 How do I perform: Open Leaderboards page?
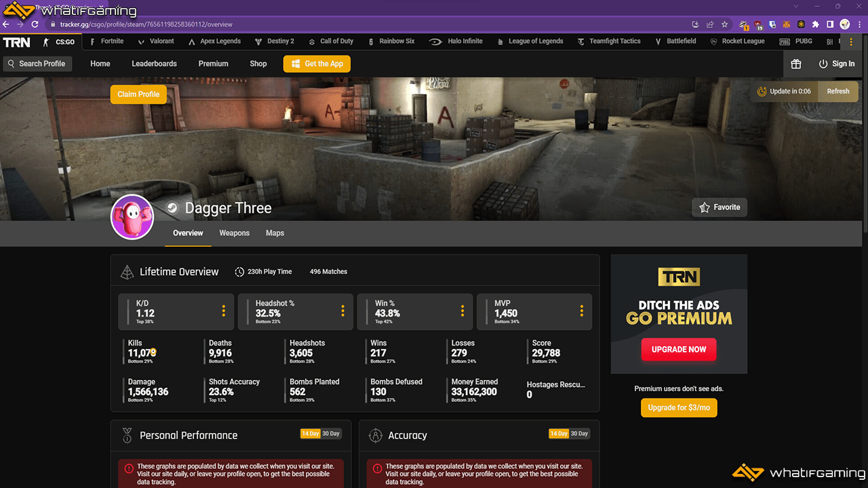(x=154, y=64)
